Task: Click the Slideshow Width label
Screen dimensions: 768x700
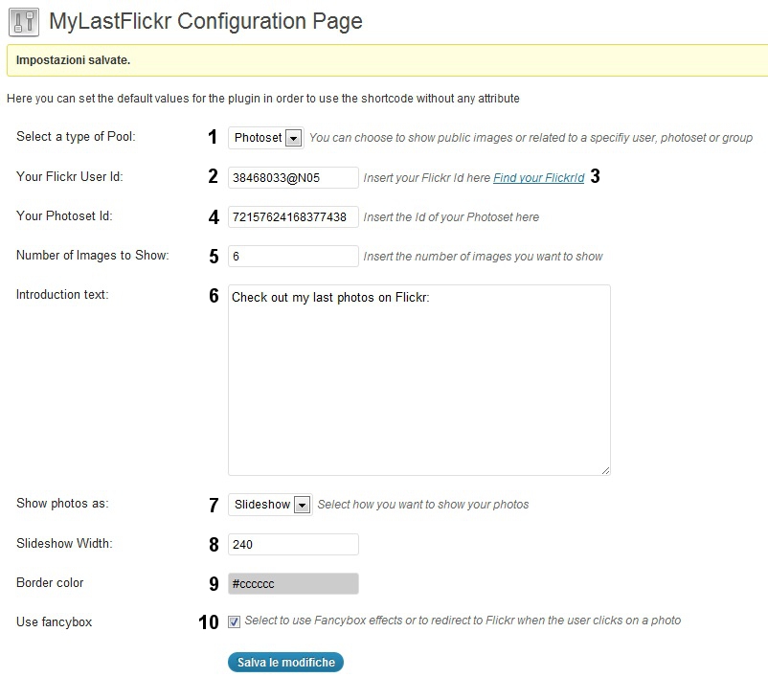Action: (x=64, y=543)
